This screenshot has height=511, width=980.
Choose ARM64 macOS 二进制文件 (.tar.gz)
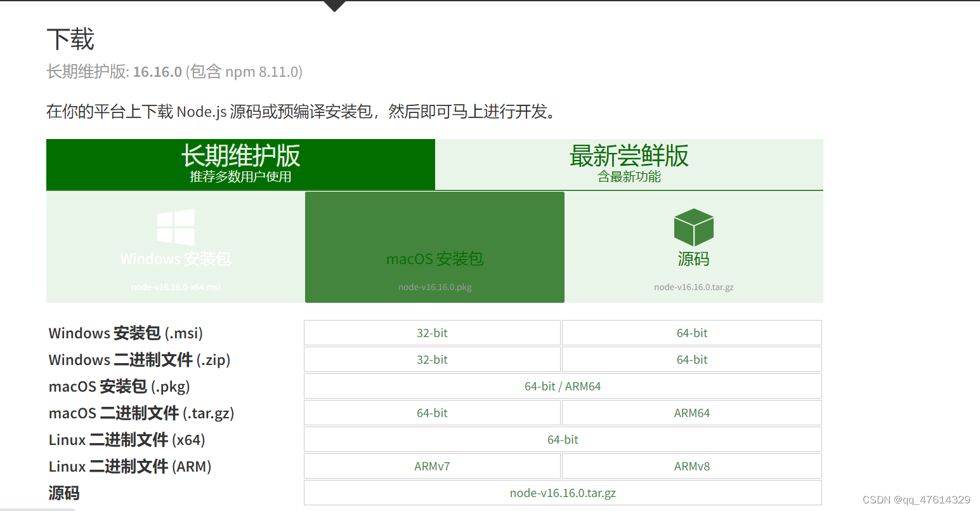point(692,413)
